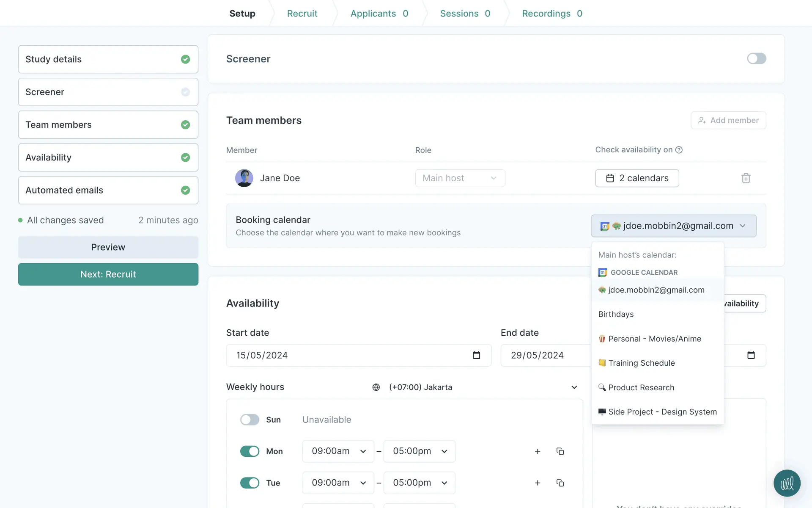Click the Next: Recruit button

(x=108, y=274)
